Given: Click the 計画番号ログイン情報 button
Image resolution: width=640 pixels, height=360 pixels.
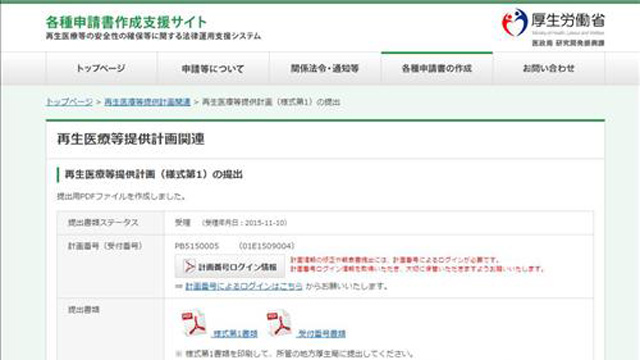Looking at the screenshot, I should click(230, 267).
